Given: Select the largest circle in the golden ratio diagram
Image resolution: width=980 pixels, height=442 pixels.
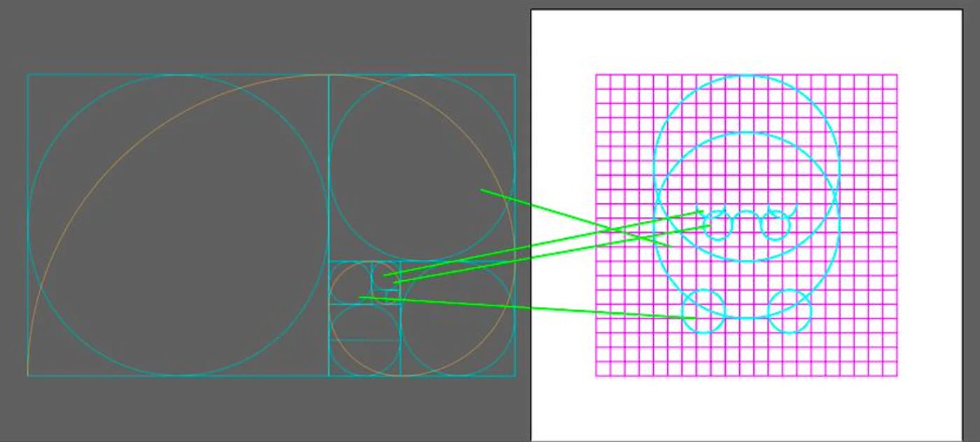Looking at the screenshot, I should pos(178,225).
